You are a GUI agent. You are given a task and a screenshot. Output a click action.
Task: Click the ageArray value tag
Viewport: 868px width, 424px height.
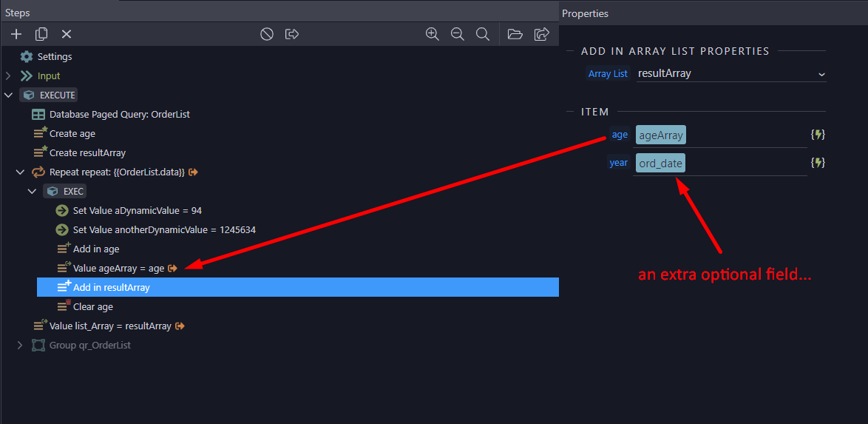(661, 135)
